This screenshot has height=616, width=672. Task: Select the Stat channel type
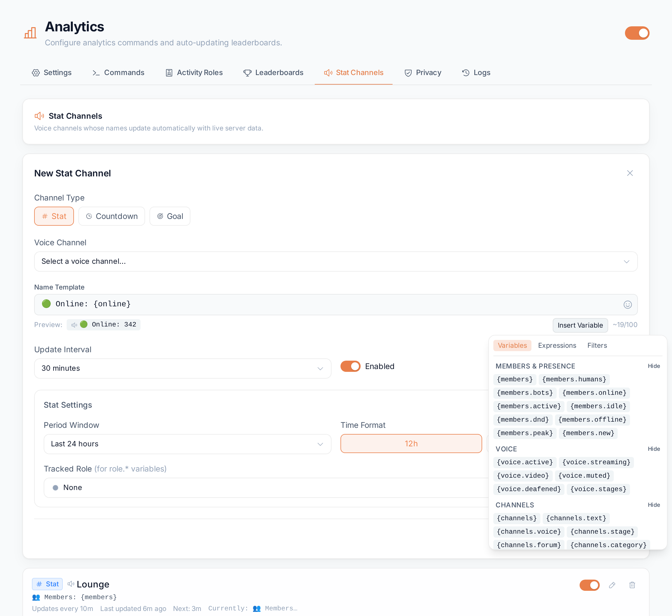coord(54,216)
